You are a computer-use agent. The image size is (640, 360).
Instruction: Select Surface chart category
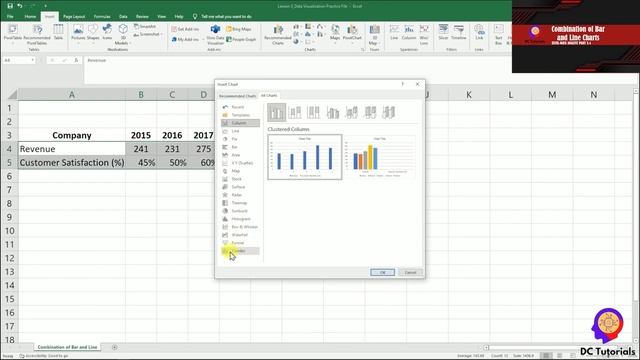click(x=240, y=187)
